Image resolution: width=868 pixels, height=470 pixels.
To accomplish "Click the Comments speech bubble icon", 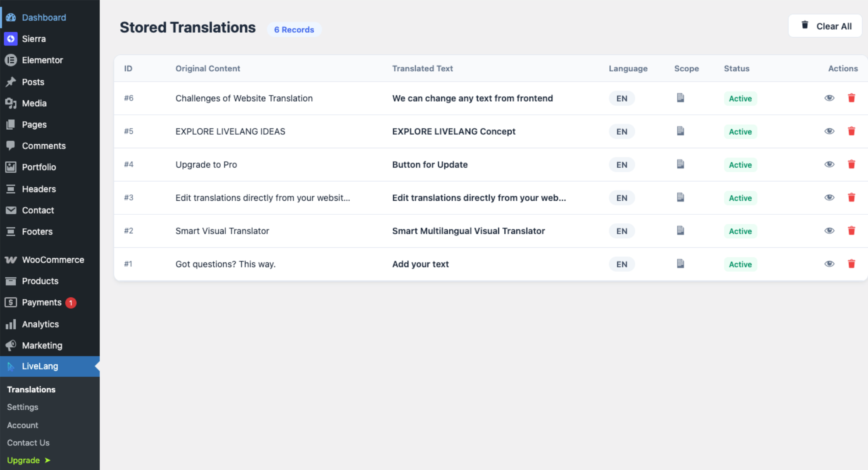I will (11, 146).
